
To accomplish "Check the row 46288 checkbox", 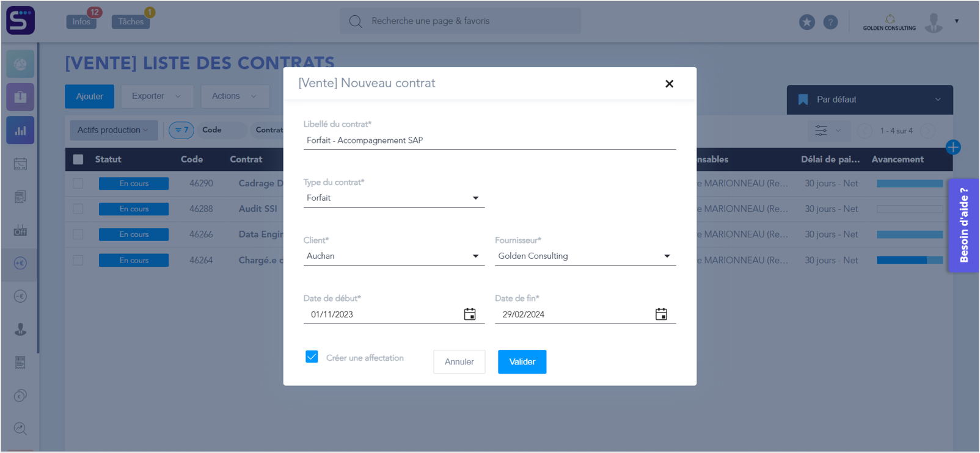I will point(78,209).
